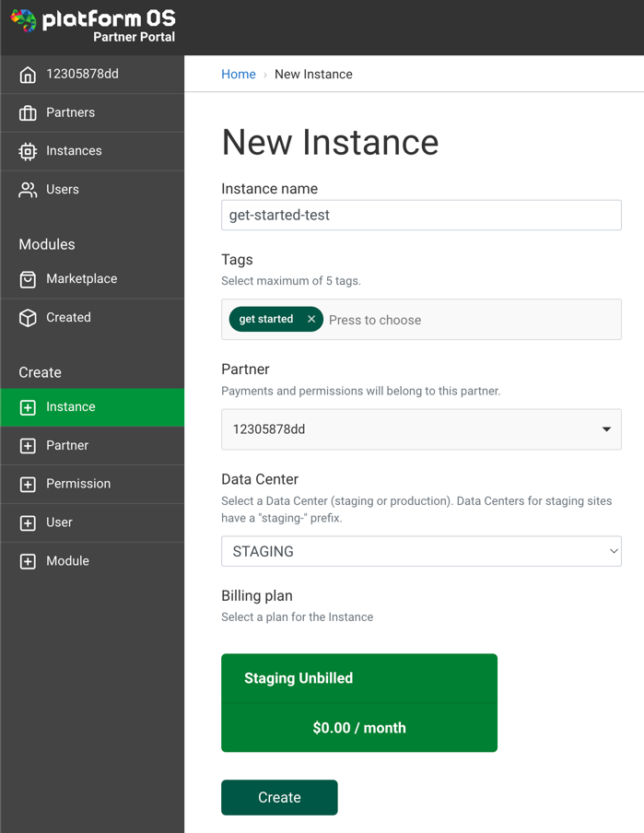Navigate to Home breadcrumb link
644x833 pixels.
click(x=238, y=74)
